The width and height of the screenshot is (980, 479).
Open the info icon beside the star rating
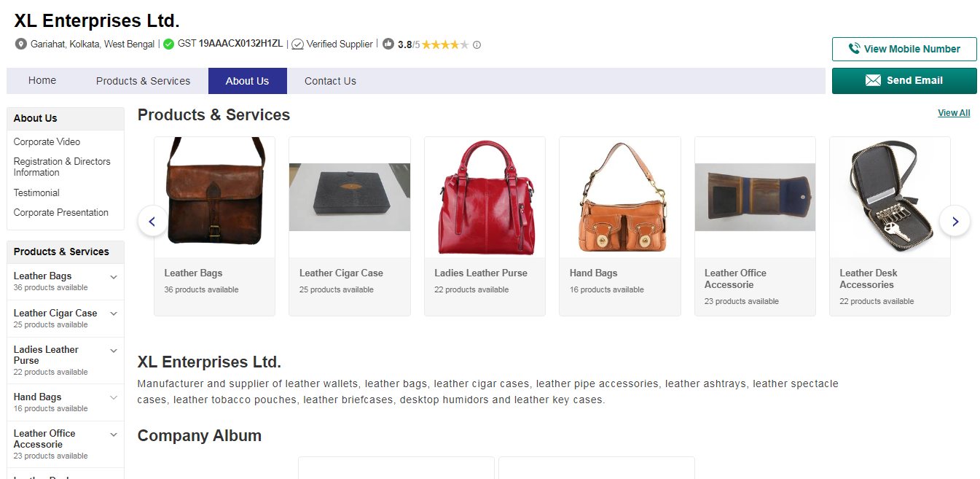pyautogui.click(x=477, y=44)
